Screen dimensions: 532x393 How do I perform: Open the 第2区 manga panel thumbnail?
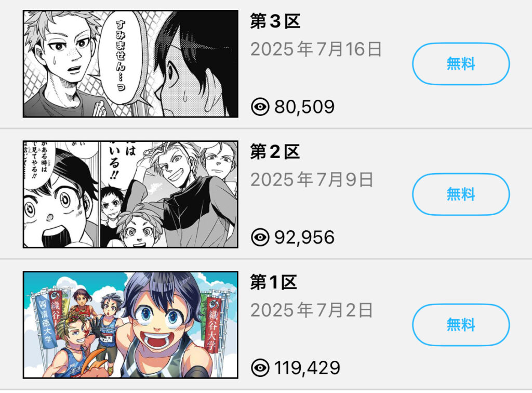130,194
